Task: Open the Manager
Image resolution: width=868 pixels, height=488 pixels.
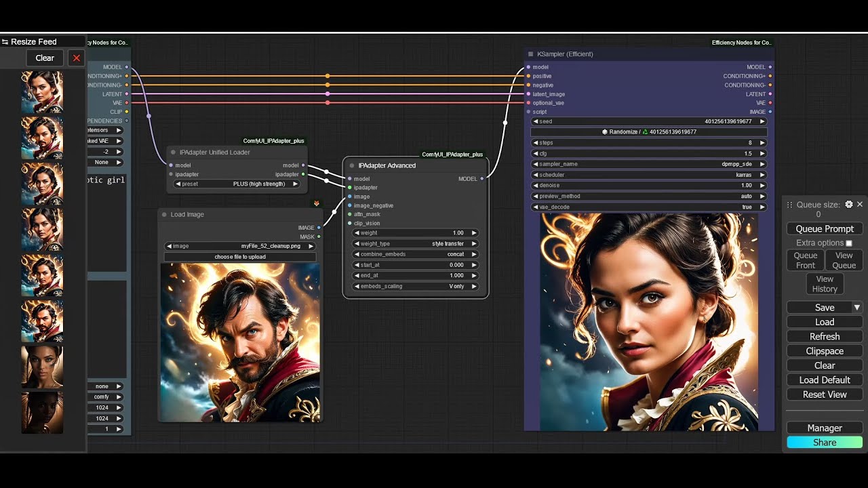Action: [825, 428]
